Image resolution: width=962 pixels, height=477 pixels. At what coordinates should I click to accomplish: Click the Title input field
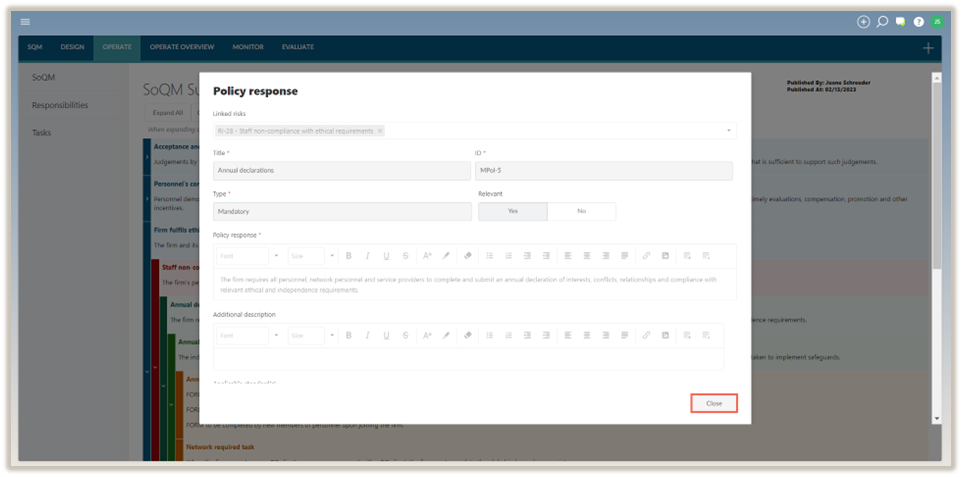pos(341,171)
